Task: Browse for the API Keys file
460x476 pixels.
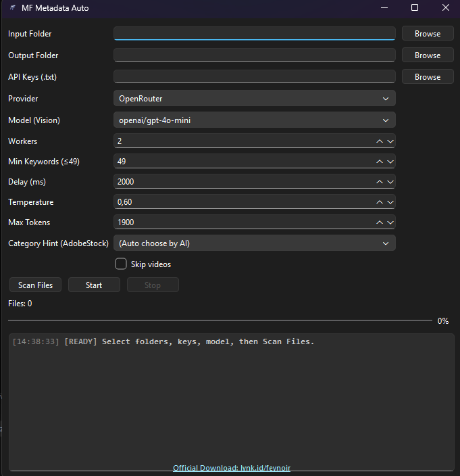Action: [x=428, y=77]
